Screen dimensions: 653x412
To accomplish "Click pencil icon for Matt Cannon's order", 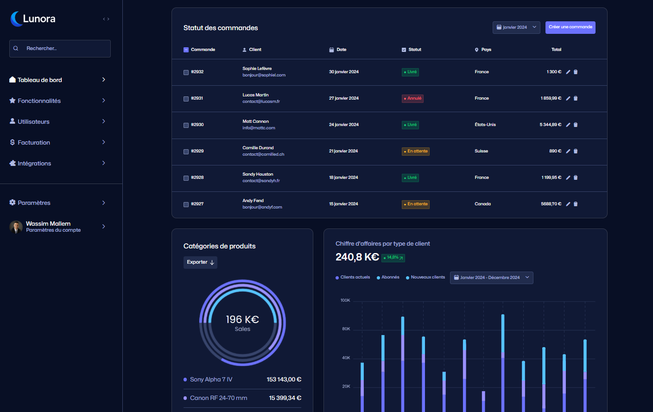I will (568, 125).
